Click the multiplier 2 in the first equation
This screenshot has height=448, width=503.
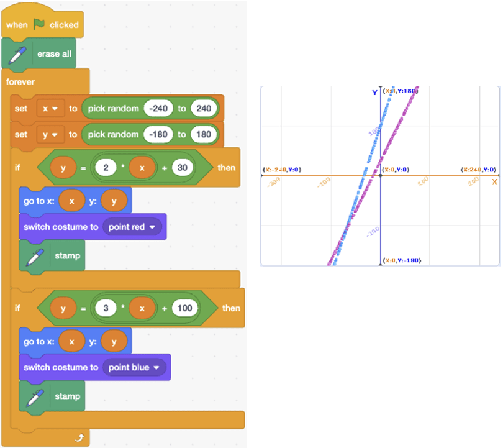click(x=108, y=168)
